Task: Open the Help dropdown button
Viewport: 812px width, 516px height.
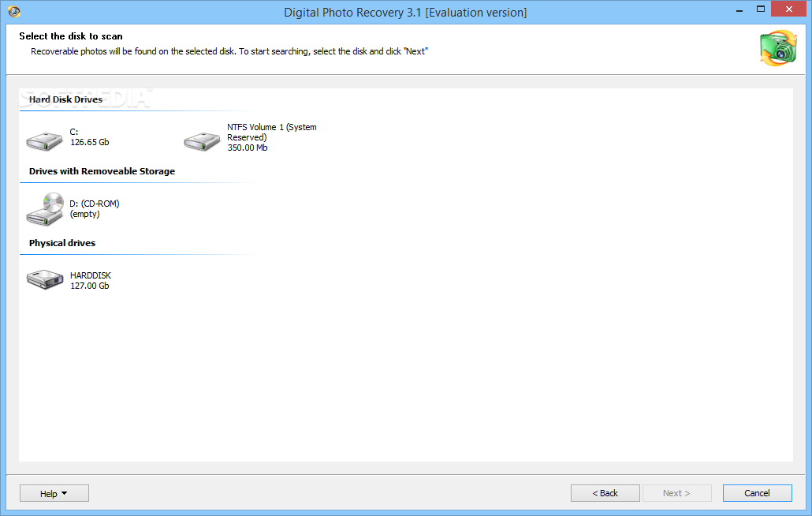Action: [54, 493]
